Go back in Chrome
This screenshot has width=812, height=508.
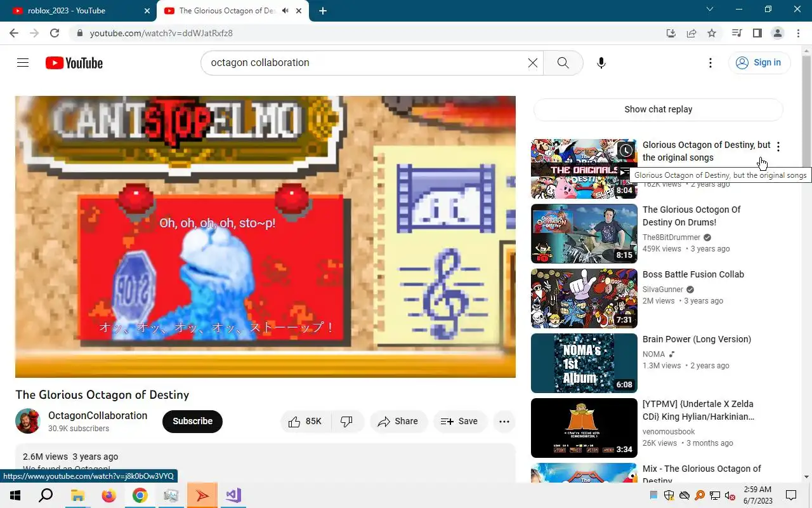14,33
